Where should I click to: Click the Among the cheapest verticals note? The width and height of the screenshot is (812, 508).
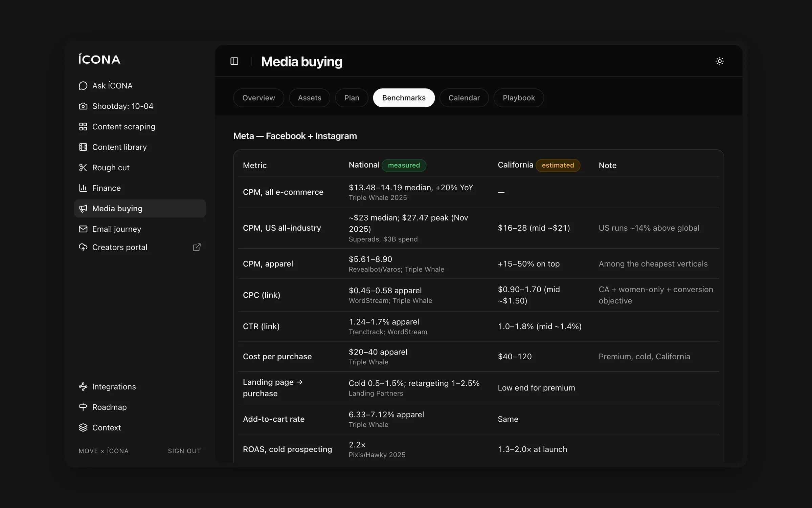coord(653,264)
